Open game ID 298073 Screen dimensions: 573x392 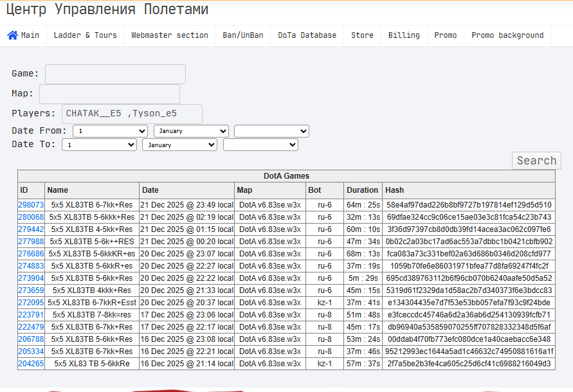coord(31,205)
